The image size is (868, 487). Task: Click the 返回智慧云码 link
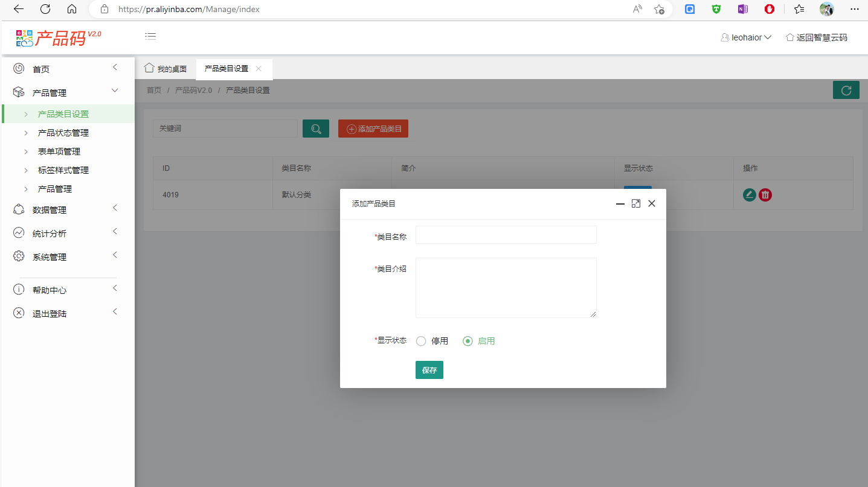tap(816, 37)
